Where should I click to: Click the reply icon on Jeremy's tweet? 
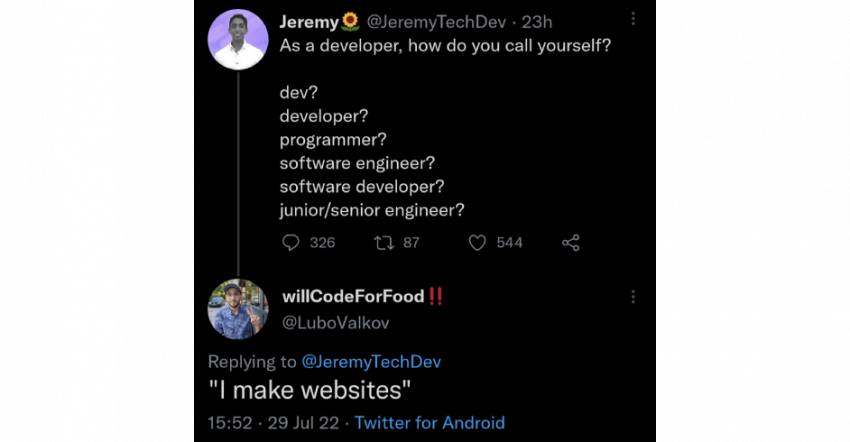[x=292, y=243]
